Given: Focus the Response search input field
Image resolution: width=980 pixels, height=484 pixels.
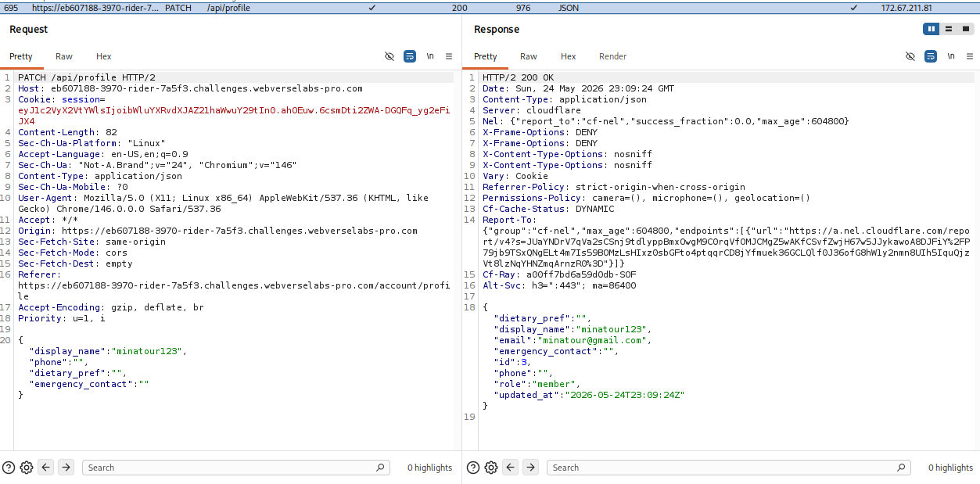Looking at the screenshot, I should coord(728,468).
